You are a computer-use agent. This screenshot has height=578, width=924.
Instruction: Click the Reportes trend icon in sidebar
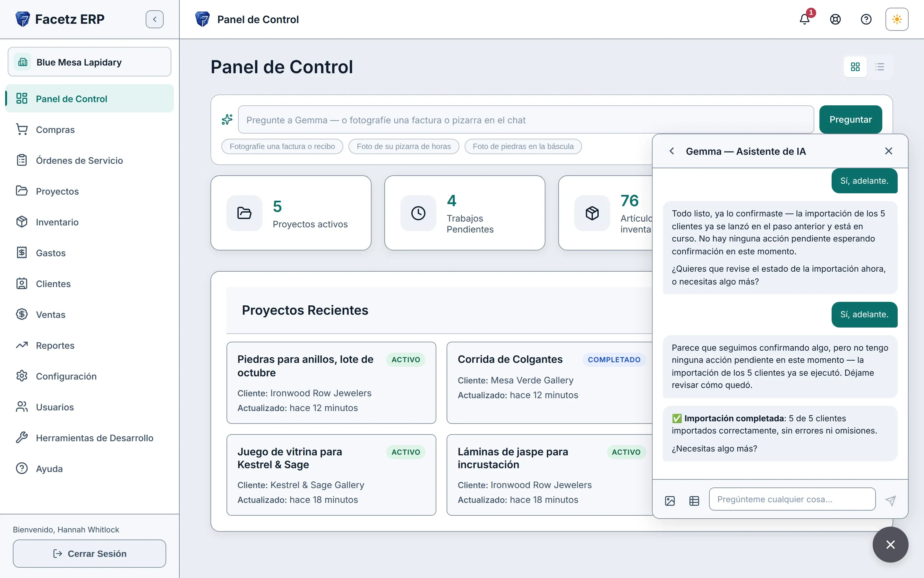coord(22,345)
